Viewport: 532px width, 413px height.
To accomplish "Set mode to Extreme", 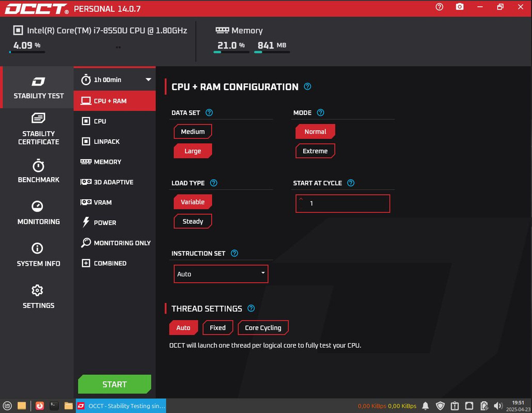I will [x=315, y=151].
